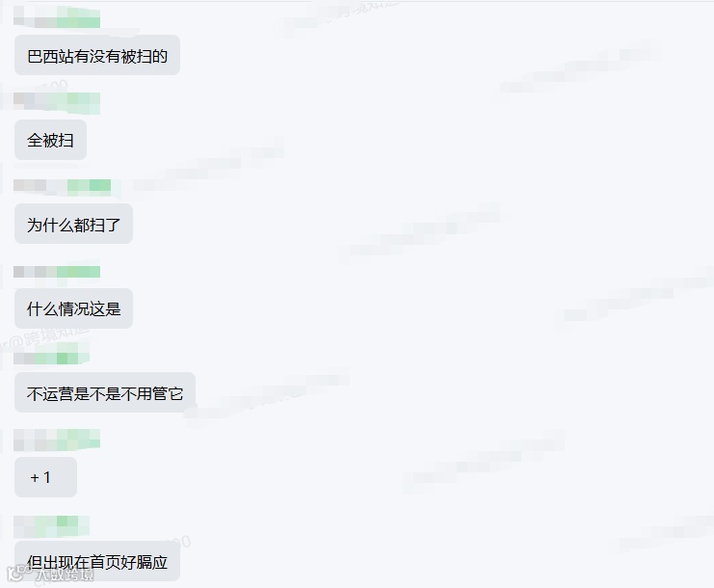Click blurred username above '什么情况这是'

coord(57,272)
